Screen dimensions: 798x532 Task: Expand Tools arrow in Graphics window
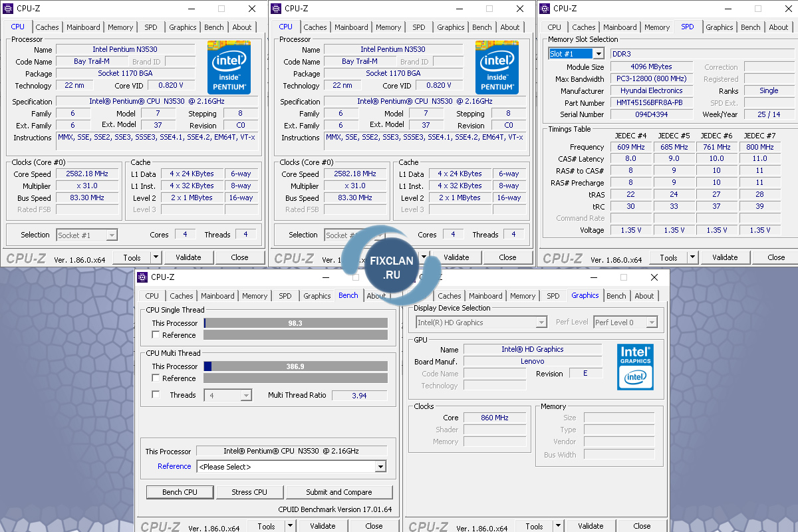[x=558, y=526]
